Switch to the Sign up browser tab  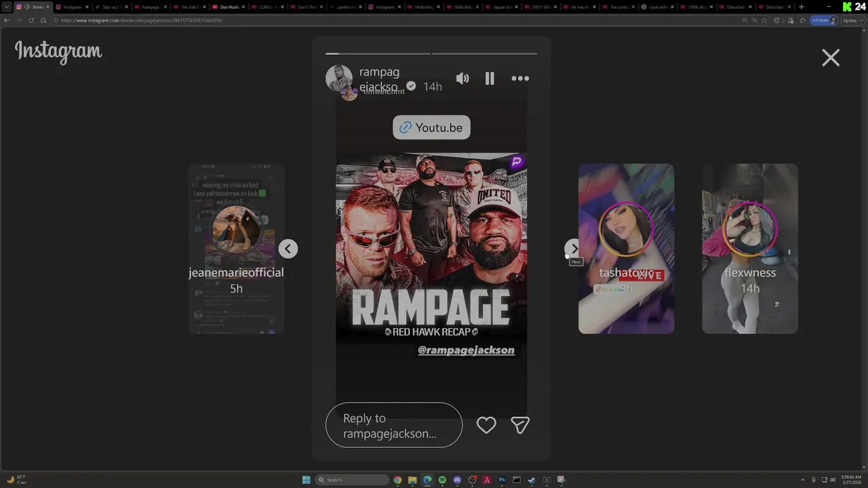coord(111,7)
